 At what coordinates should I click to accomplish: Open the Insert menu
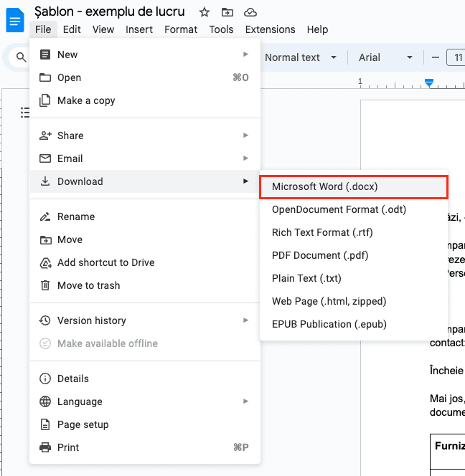point(139,29)
